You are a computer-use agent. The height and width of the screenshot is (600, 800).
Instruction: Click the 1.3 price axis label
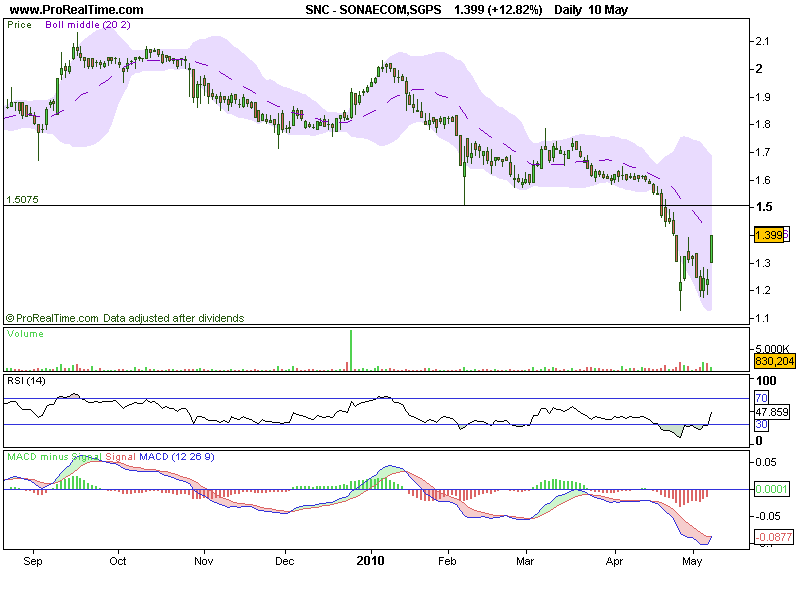tap(762, 263)
